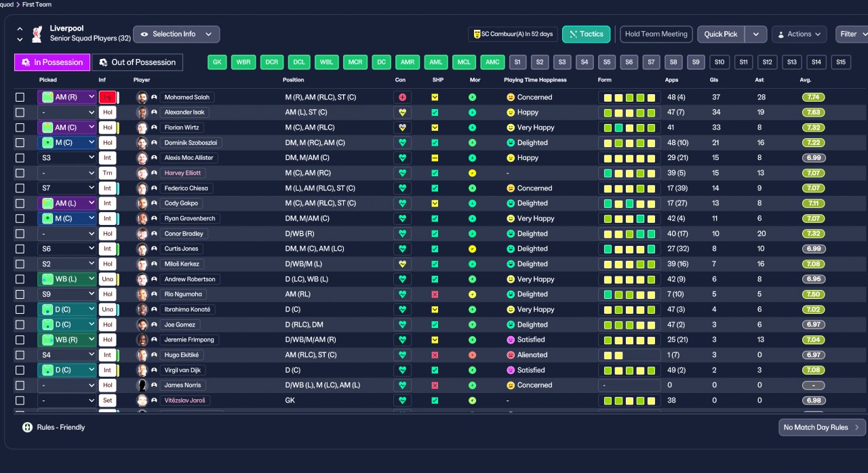Click Hugo Ekitiké's red sharpness icon

pos(435,355)
